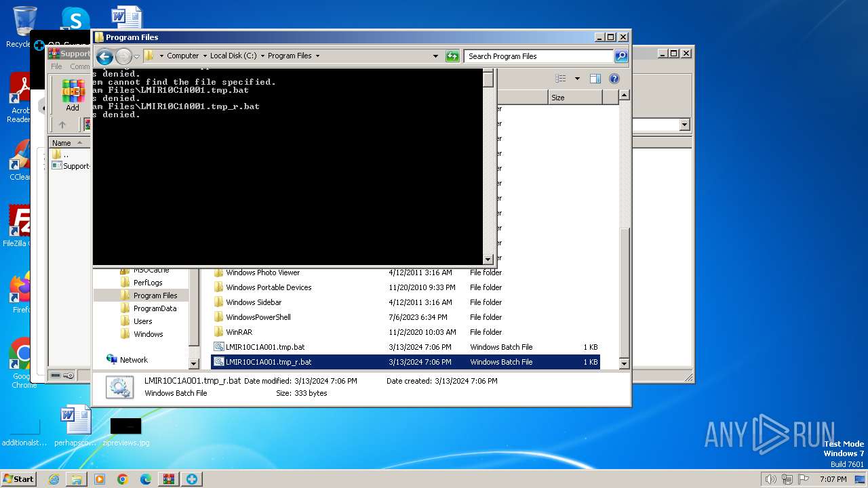Change view using the view icon
Image resolution: width=868 pixels, height=488 pixels.
click(560, 79)
